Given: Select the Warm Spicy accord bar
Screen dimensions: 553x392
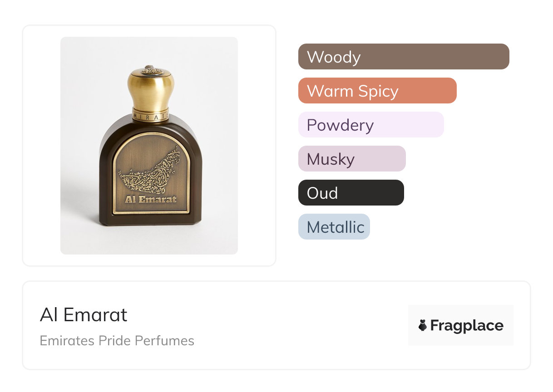Looking at the screenshot, I should (377, 91).
